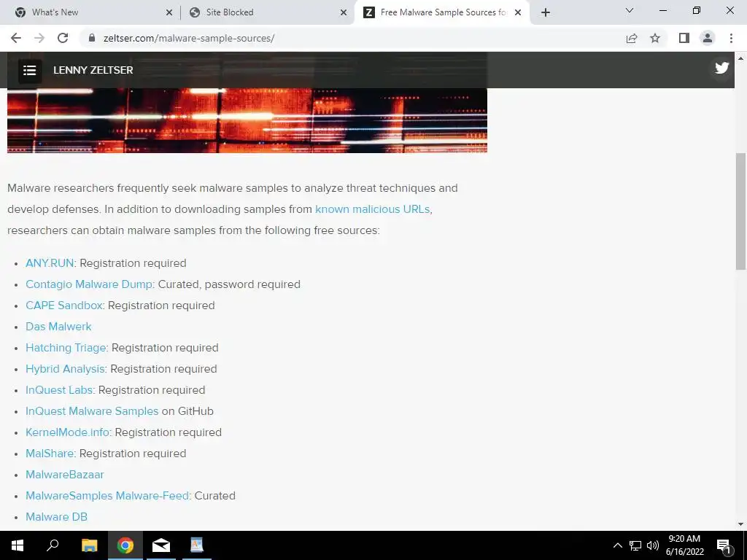Open the Das Malwerk link

58,326
